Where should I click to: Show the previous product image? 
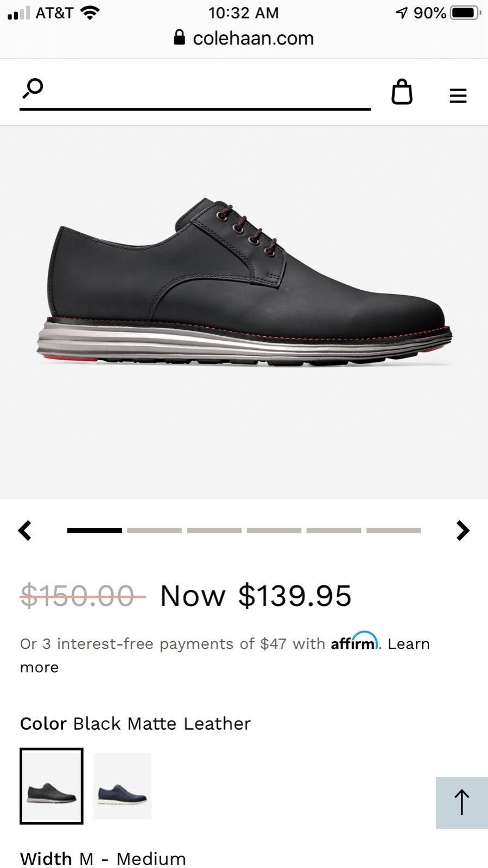[25, 531]
